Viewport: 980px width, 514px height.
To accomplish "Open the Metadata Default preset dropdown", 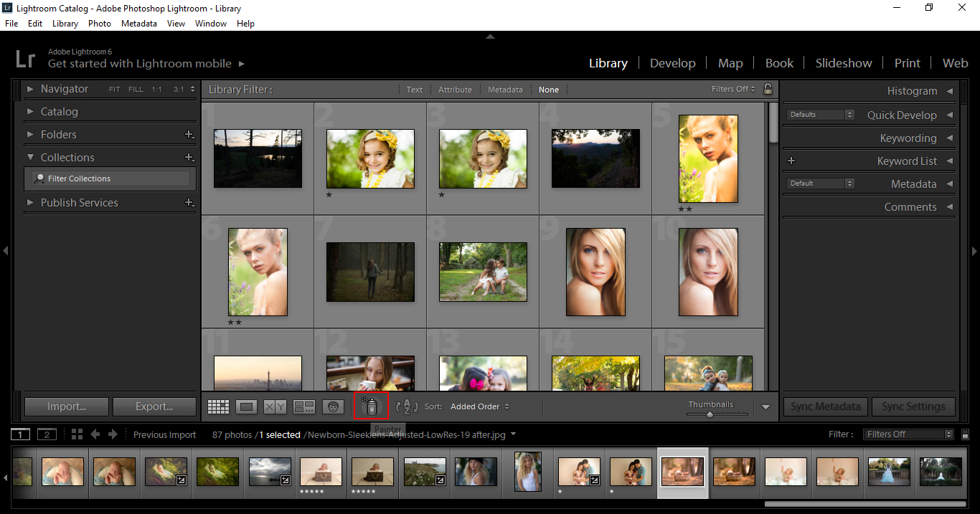I will pos(821,184).
